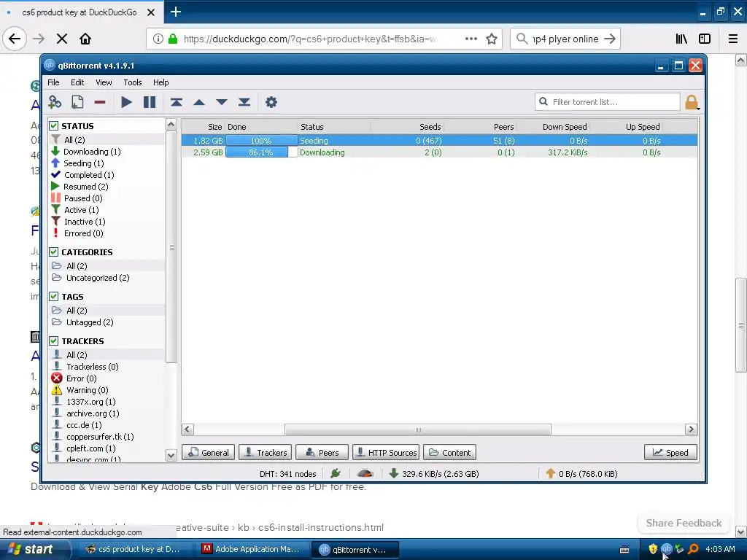Click the orange lock UI icon

[692, 102]
